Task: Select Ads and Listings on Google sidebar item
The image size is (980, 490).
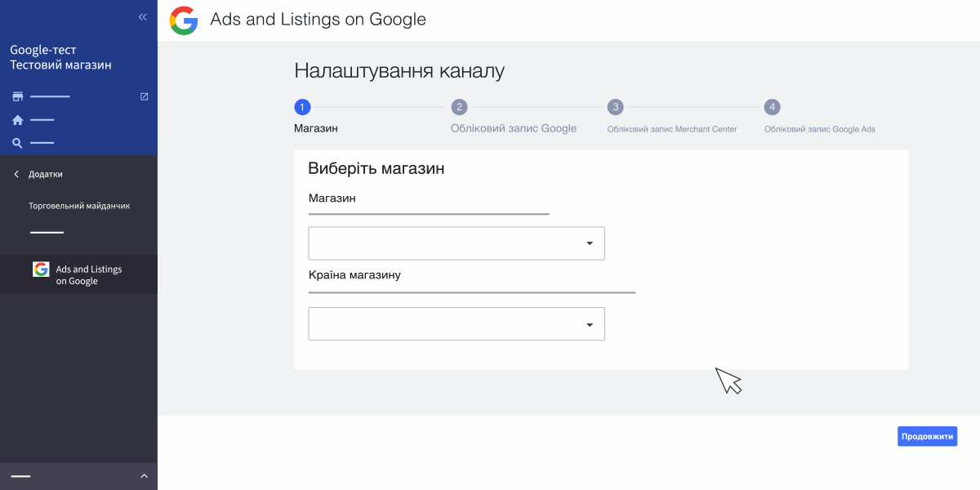Action: (78, 274)
